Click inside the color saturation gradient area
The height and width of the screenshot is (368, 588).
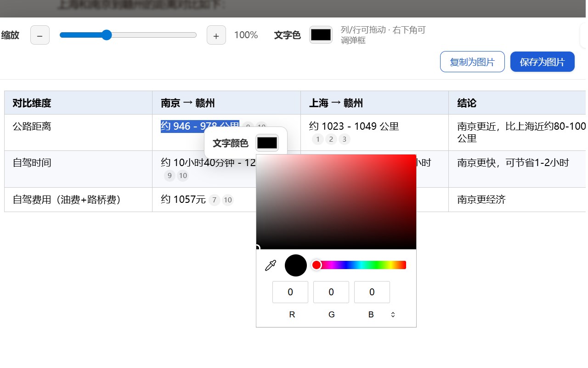click(336, 202)
